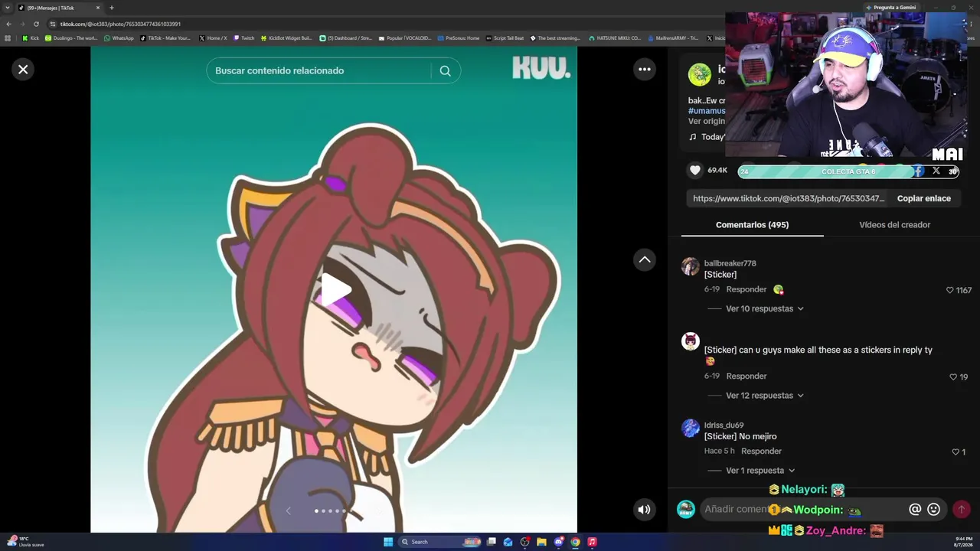Image resolution: width=980 pixels, height=551 pixels.
Task: Like Idriss_du69's 'No mejiro' comment
Action: [955, 452]
